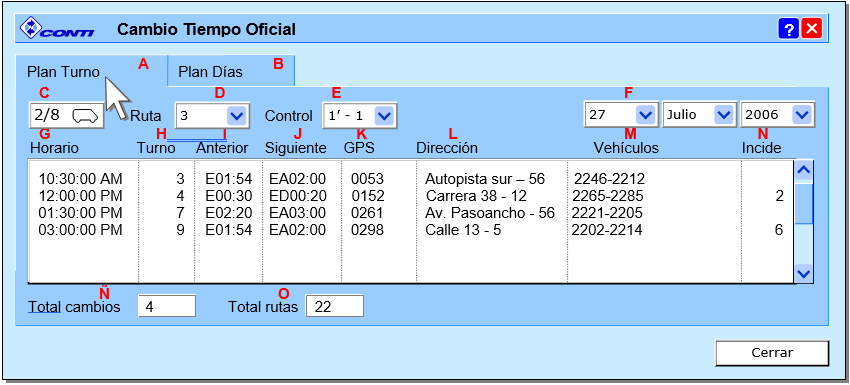This screenshot has height=385, width=850.
Task: Click GPS value 0053
Action: tap(367, 179)
